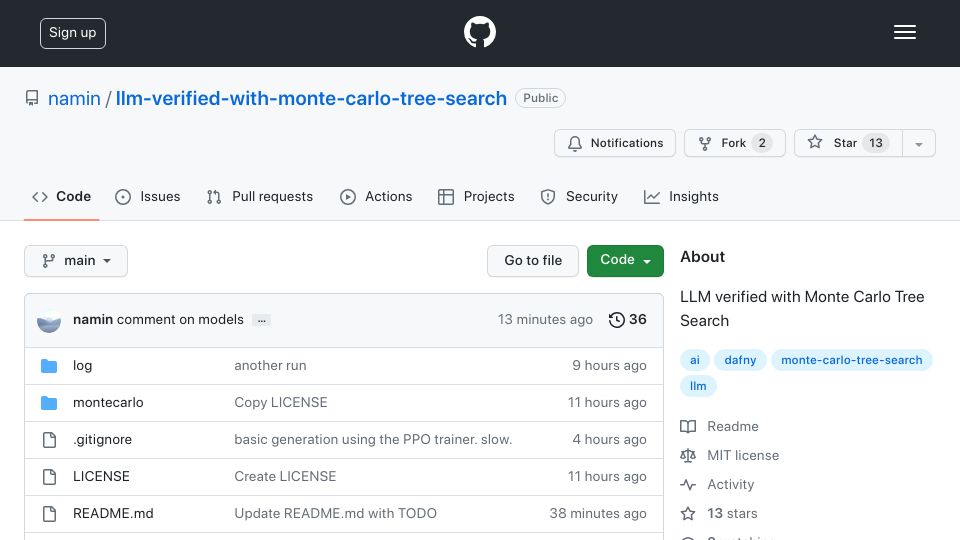This screenshot has height=540, width=960.
Task: Select the ai topic tag
Action: click(695, 360)
